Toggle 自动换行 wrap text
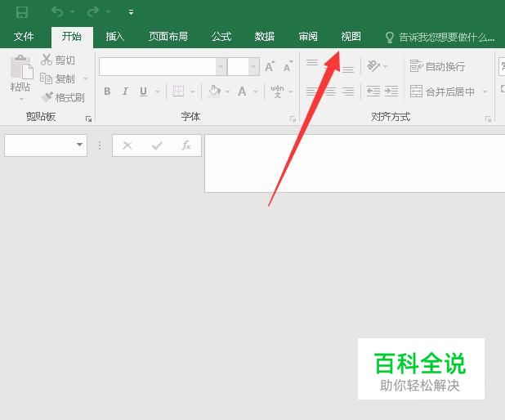 coord(437,66)
